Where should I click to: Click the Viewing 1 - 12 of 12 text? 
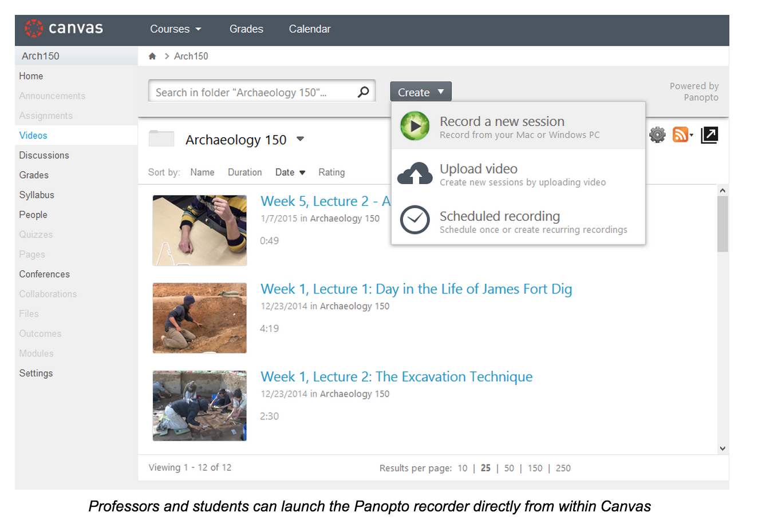tap(190, 467)
